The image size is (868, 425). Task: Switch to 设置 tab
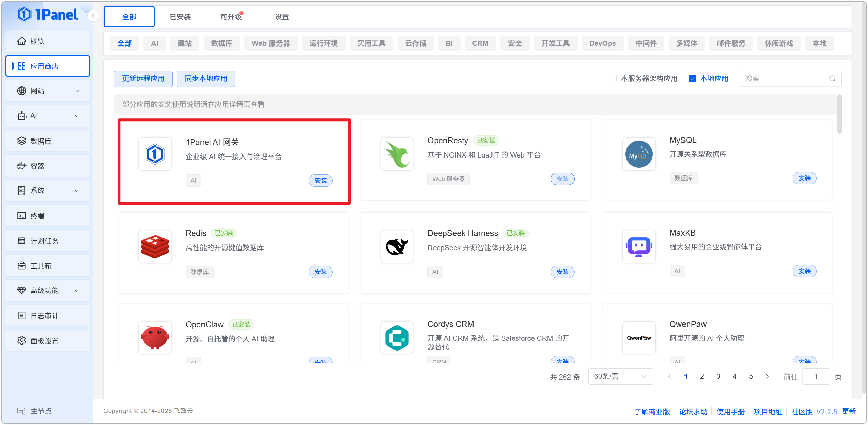click(282, 17)
